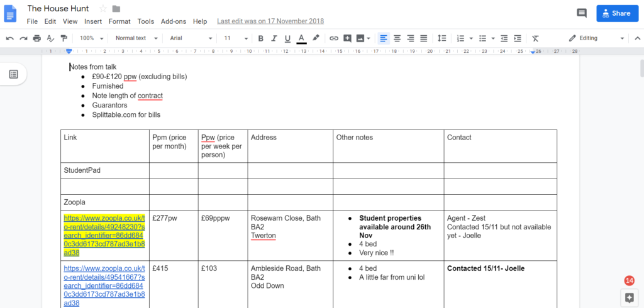Viewport: 644px width, 308px height.
Task: Clear formatting
Action: 535,38
